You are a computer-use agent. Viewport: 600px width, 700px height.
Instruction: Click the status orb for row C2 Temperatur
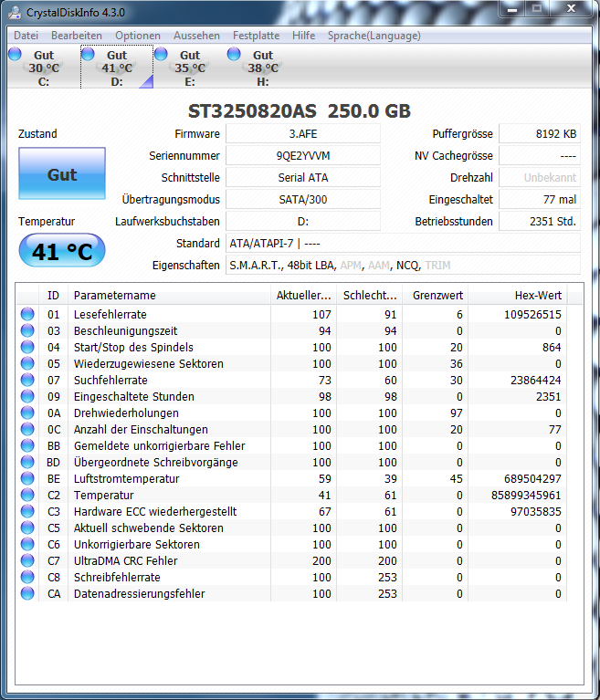click(27, 495)
